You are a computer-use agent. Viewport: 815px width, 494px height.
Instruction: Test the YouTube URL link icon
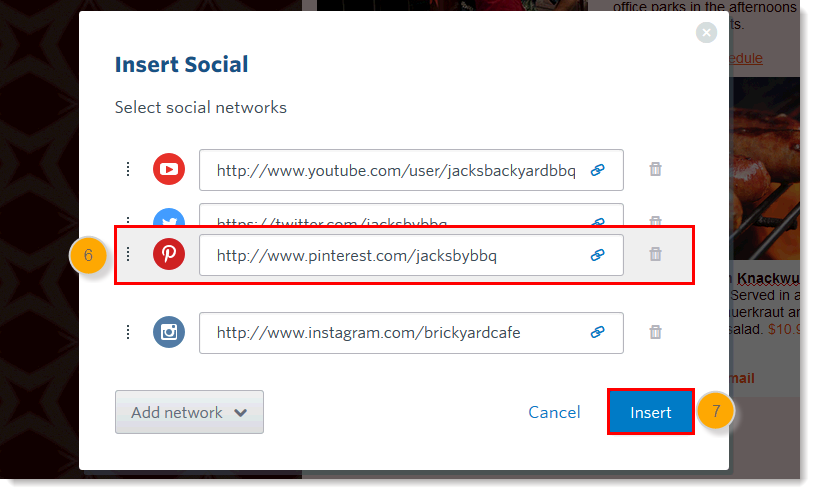pyautogui.click(x=598, y=170)
